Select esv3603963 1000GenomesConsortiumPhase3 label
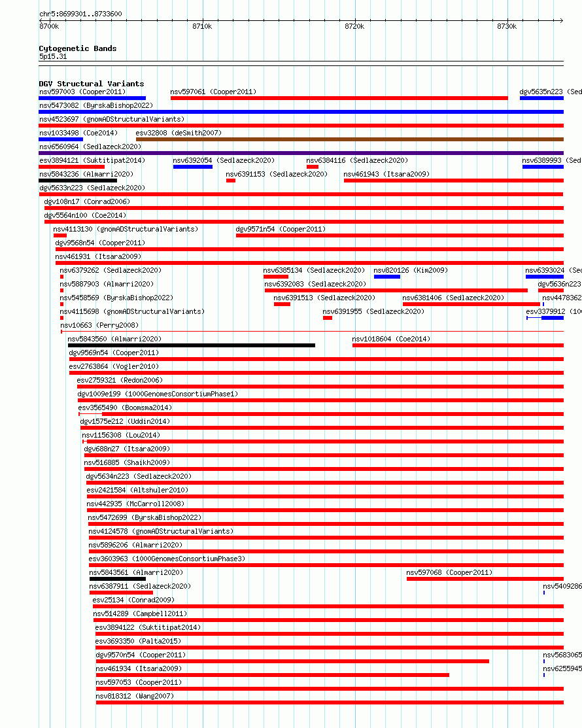The height and width of the screenshot is (728, 582). pyautogui.click(x=167, y=559)
